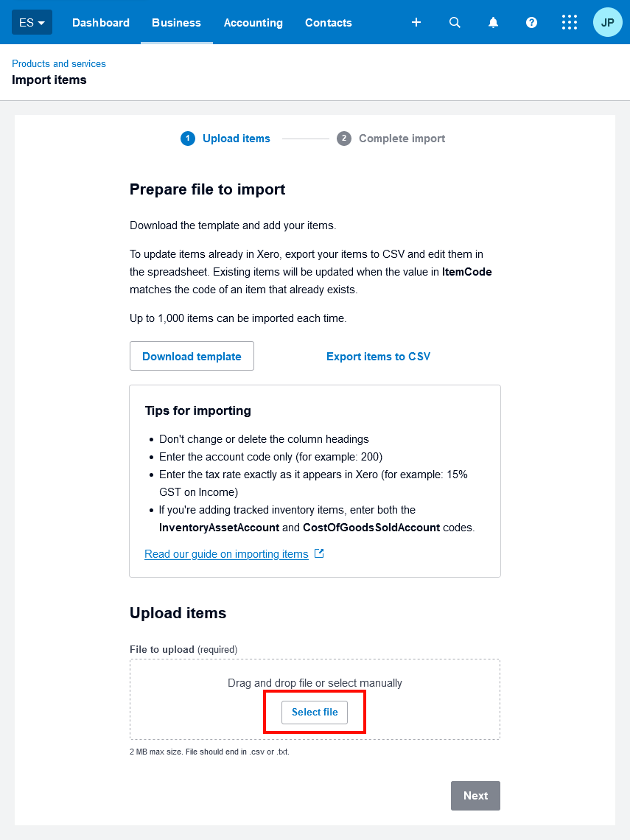
Task: Open the Contacts menu
Action: pyautogui.click(x=329, y=23)
